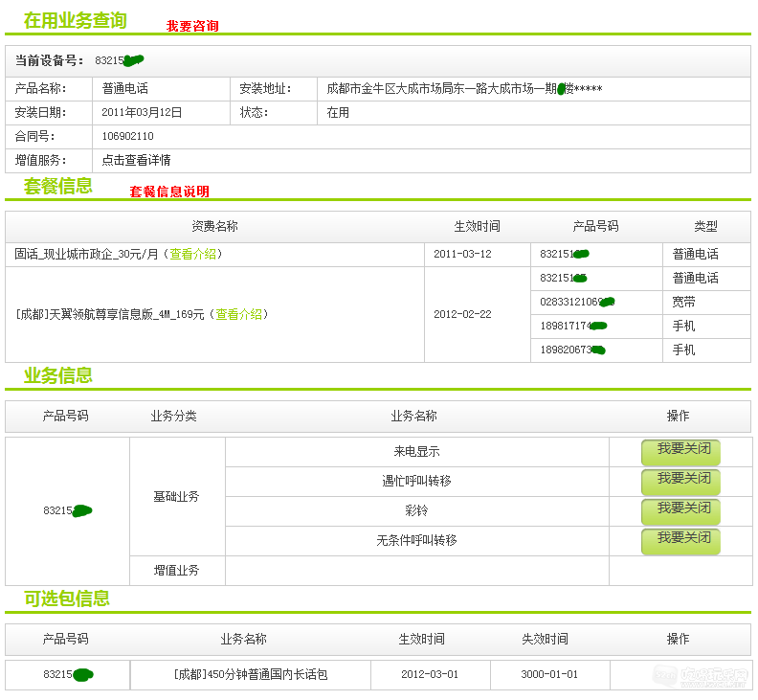This screenshot has width=758, height=700.
Task: Click the 可选包信息 heading
Action: pyautogui.click(x=67, y=598)
